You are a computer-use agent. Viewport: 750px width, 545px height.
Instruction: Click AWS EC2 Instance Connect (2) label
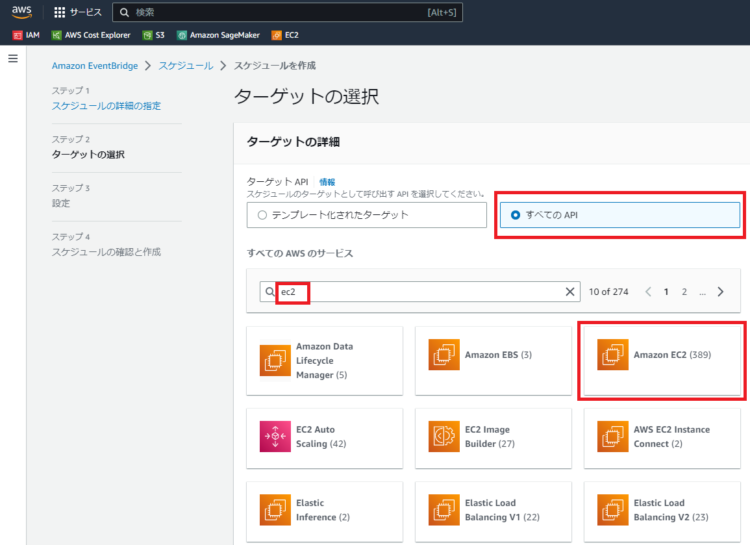(x=672, y=436)
